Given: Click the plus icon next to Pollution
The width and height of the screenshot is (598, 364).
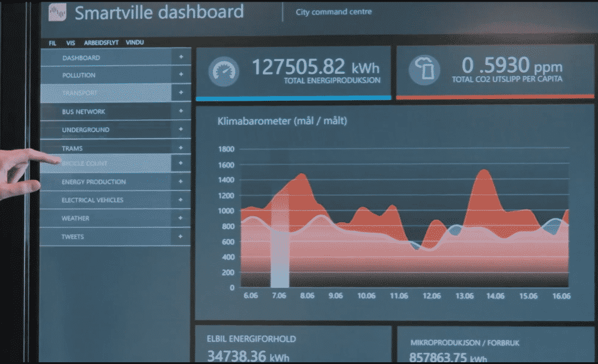Looking at the screenshot, I should (x=181, y=75).
